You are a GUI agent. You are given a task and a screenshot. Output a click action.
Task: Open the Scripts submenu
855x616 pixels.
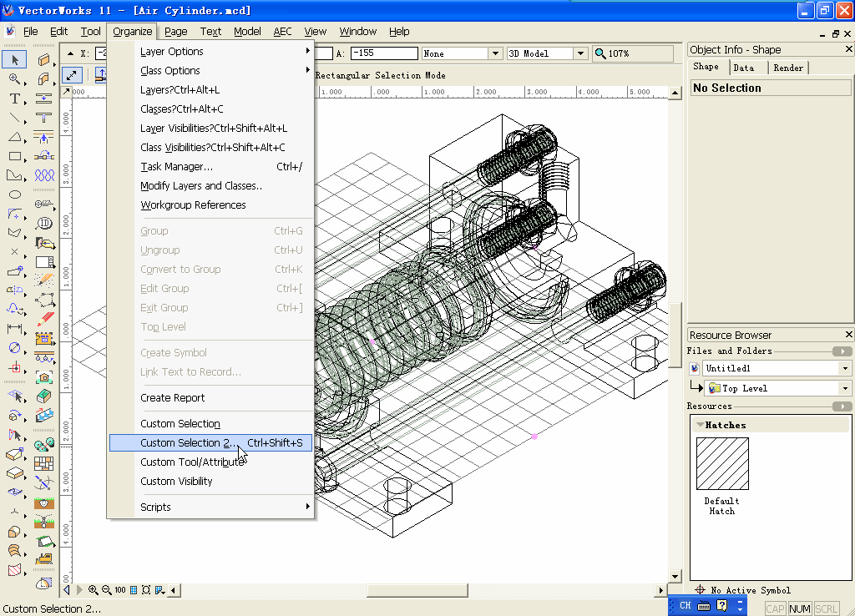click(x=210, y=507)
